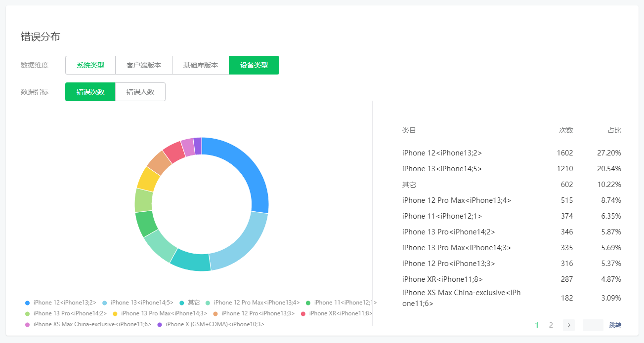The image size is (644, 343).
Task: Click the 错误分布 section title
Action: [41, 37]
